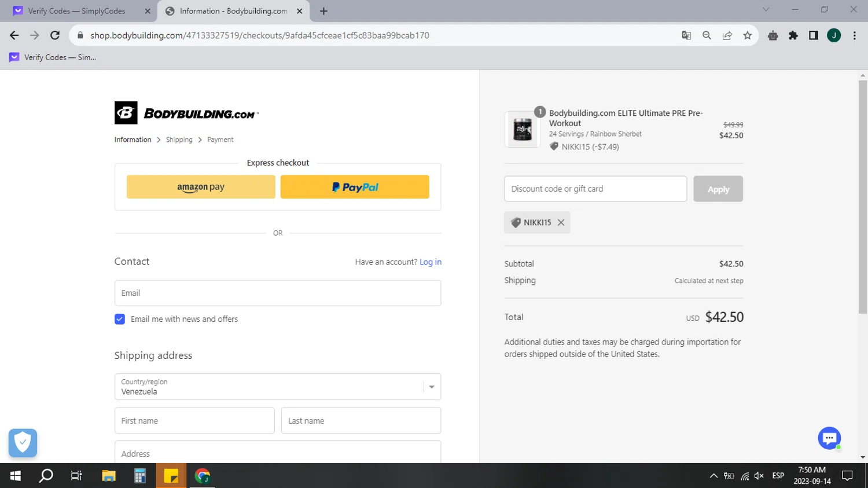Click the Bodybuilding.com logo
The image size is (868, 488).
tap(186, 113)
